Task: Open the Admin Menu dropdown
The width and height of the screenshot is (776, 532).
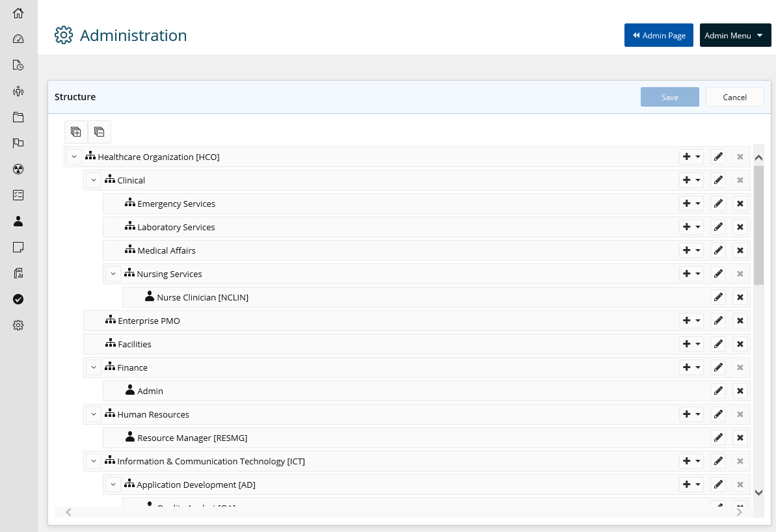Action: pos(735,35)
